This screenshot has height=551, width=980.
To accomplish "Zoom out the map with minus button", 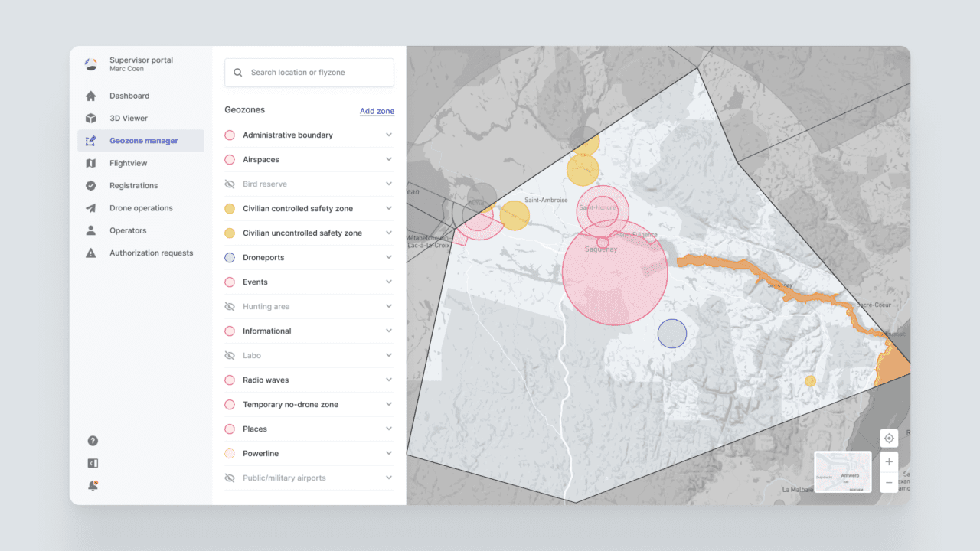I will point(889,483).
